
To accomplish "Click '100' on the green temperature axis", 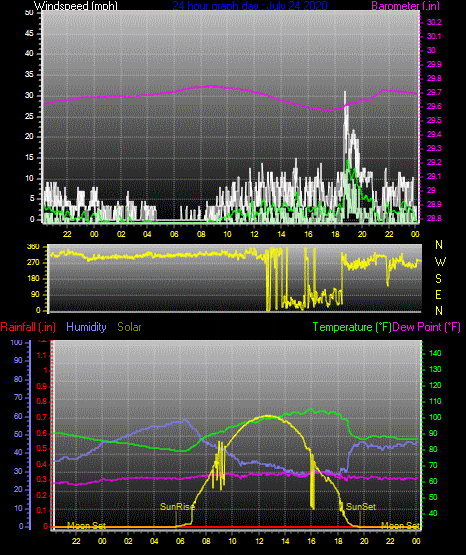I will (x=435, y=417).
